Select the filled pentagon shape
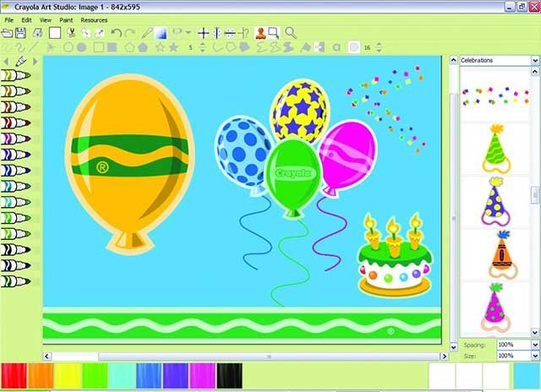Screen dimensions: 541x392 click(x=143, y=47)
